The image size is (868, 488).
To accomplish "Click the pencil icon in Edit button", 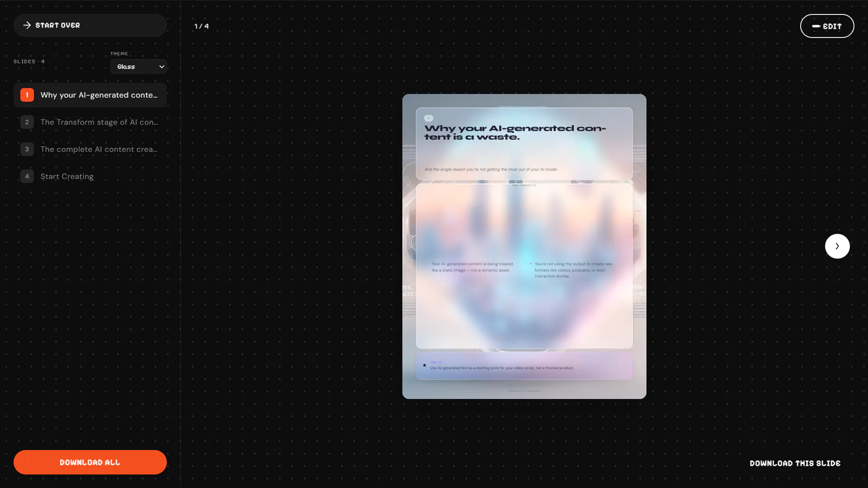I will tap(816, 26).
